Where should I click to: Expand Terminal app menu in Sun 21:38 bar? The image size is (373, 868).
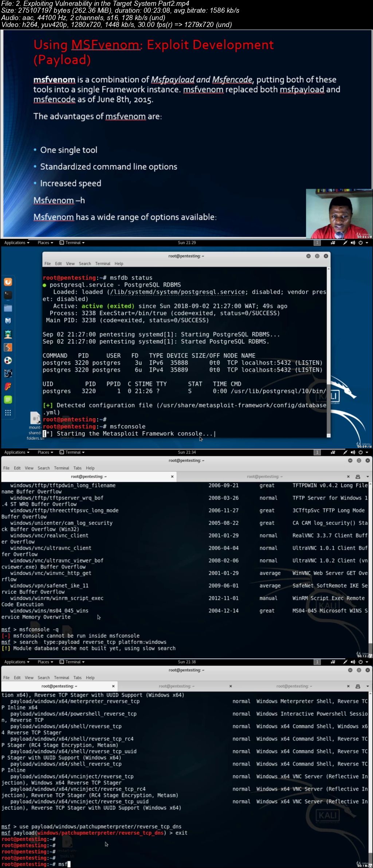click(72, 662)
